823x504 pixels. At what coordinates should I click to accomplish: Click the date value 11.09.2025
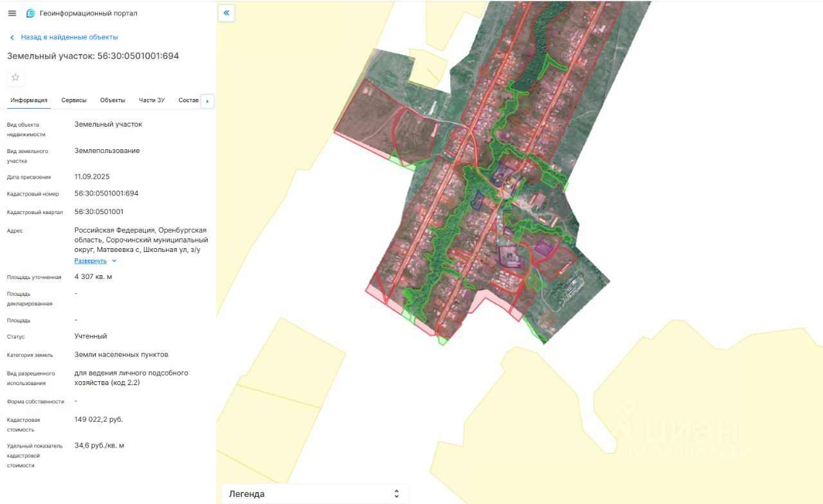pyautogui.click(x=93, y=177)
